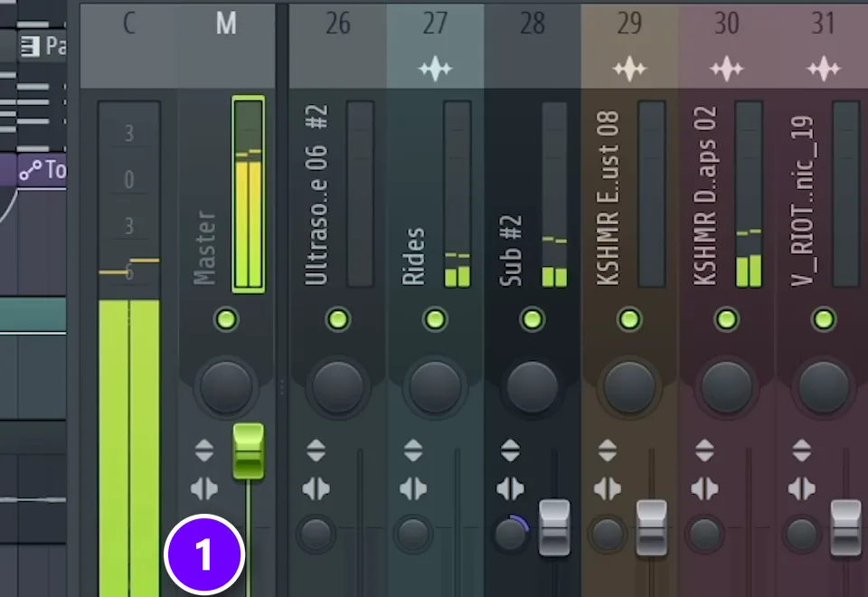868x597 pixels.
Task: Click the 'C' current track header
Action: [129, 46]
